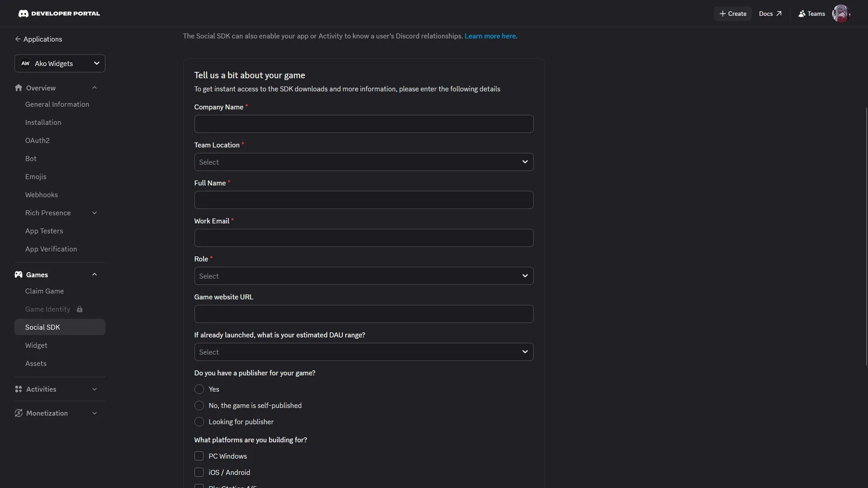Tick the iOS / Android checkbox
The height and width of the screenshot is (488, 868).
(x=199, y=472)
